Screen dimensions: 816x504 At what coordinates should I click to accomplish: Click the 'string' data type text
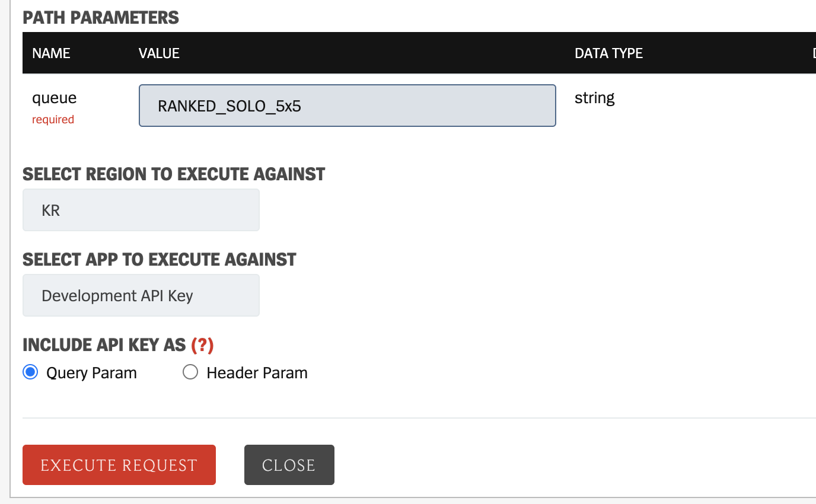click(x=594, y=98)
